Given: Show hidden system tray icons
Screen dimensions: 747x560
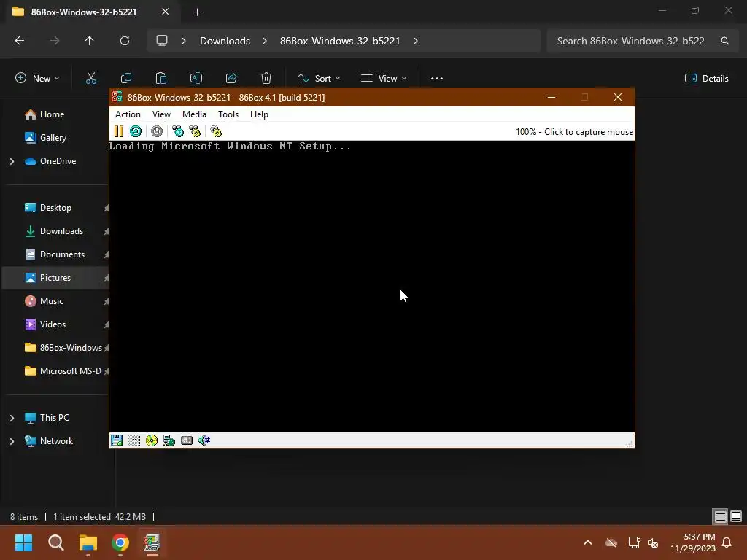Looking at the screenshot, I should [x=588, y=542].
